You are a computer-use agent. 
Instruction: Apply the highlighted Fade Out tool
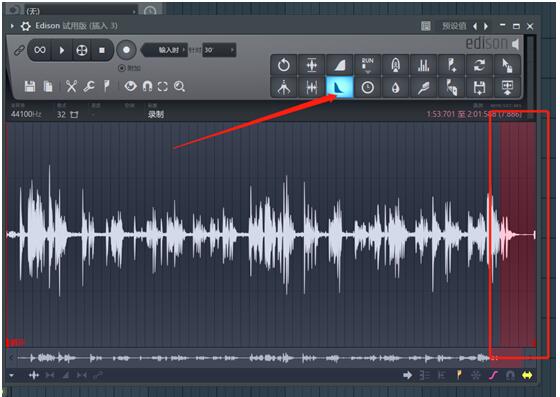click(339, 87)
